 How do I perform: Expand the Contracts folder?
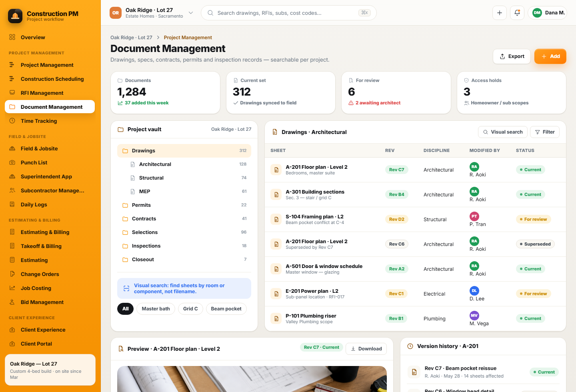tap(184, 219)
